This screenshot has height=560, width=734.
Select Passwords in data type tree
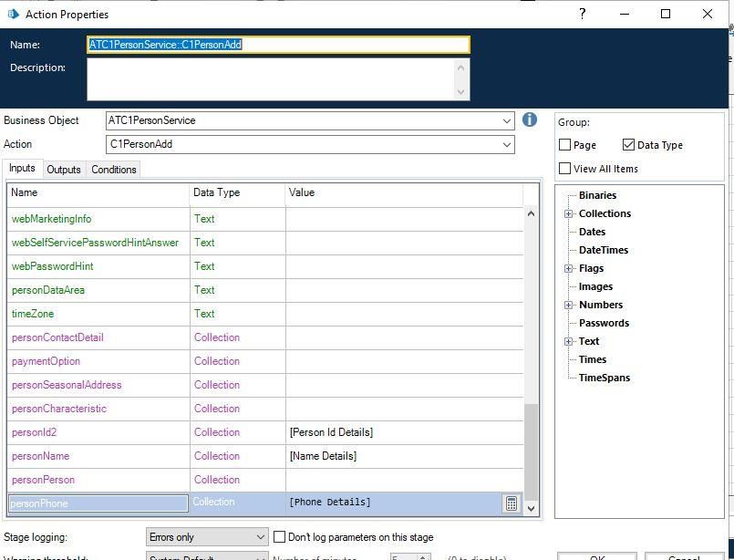604,323
